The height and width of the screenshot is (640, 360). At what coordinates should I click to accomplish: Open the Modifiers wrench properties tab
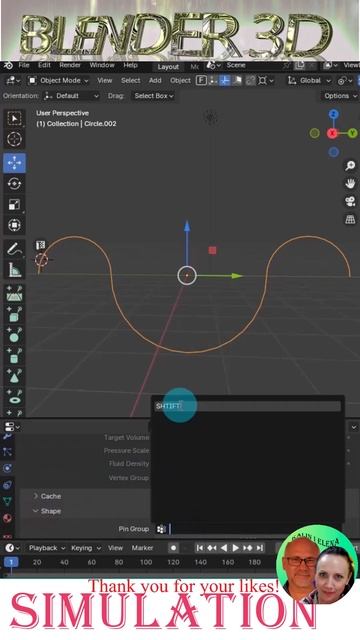7,437
